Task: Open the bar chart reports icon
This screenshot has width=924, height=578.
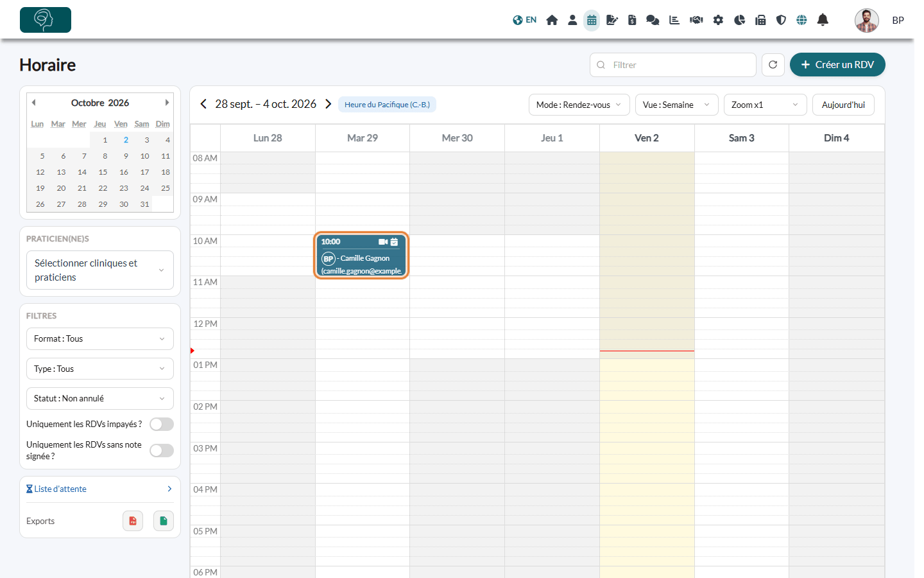Action: [x=674, y=20]
